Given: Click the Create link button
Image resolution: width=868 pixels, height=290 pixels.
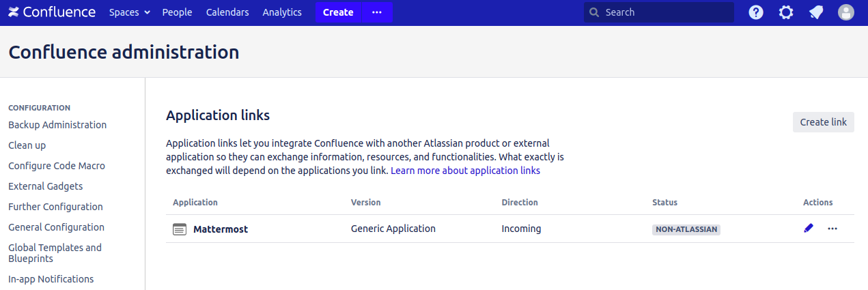Looking at the screenshot, I should [823, 122].
